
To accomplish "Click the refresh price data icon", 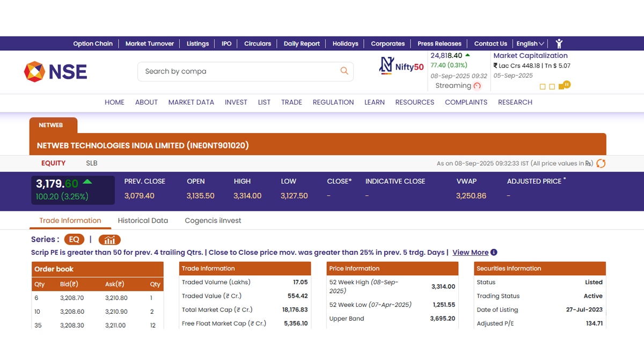I will (x=601, y=164).
